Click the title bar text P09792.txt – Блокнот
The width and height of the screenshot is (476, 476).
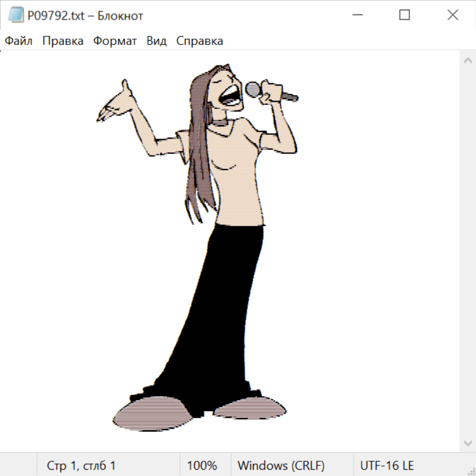(x=85, y=15)
